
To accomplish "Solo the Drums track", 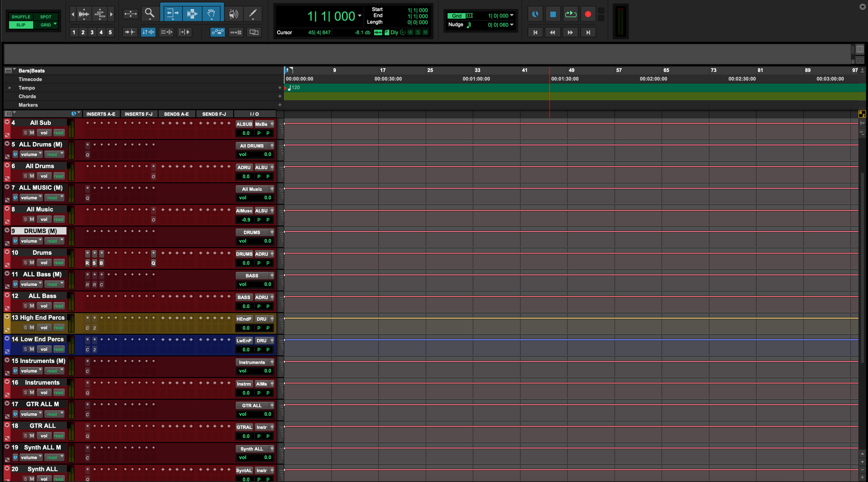I will tap(25, 263).
